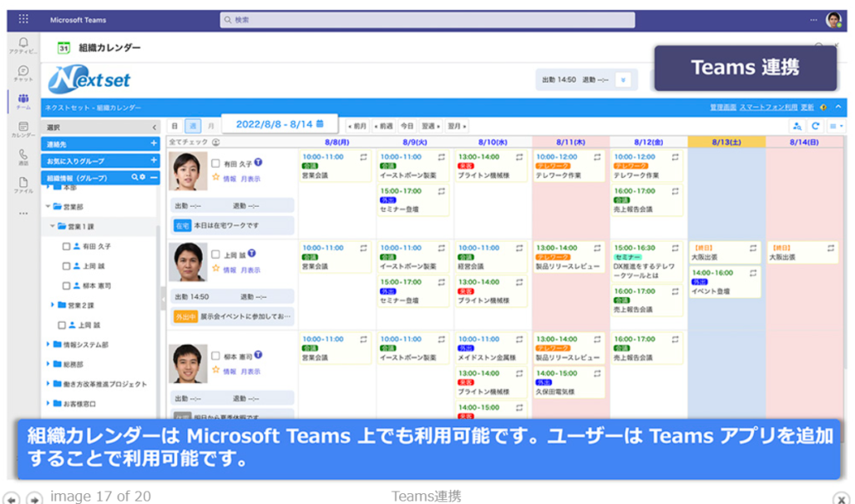Open the date picker calendar icon beside 2022/8/8 - 8/14
The width and height of the screenshot is (855, 504).
[320, 123]
